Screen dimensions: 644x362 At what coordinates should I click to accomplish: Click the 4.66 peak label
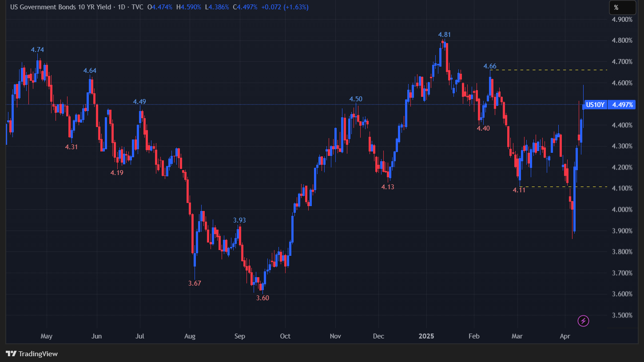(x=490, y=67)
